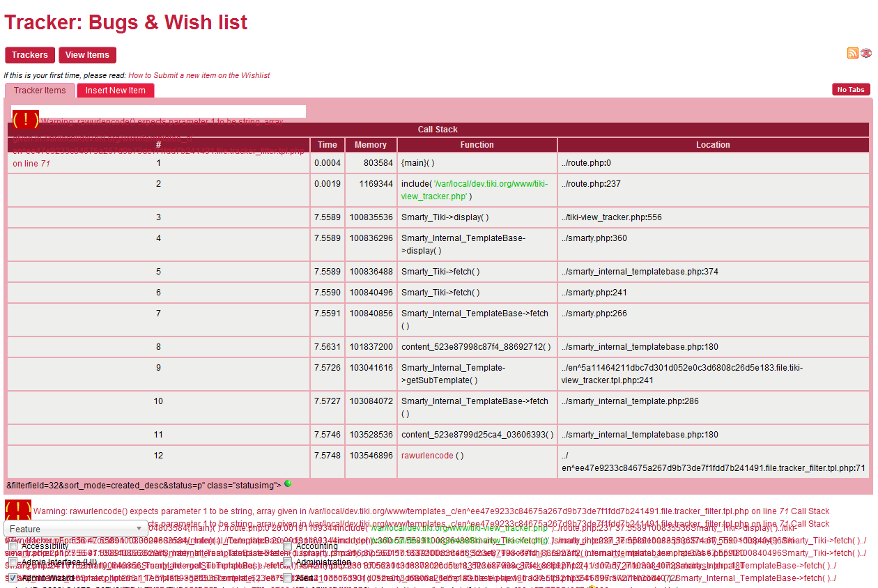Select the ../route.php:0 location cell

[x=714, y=163]
